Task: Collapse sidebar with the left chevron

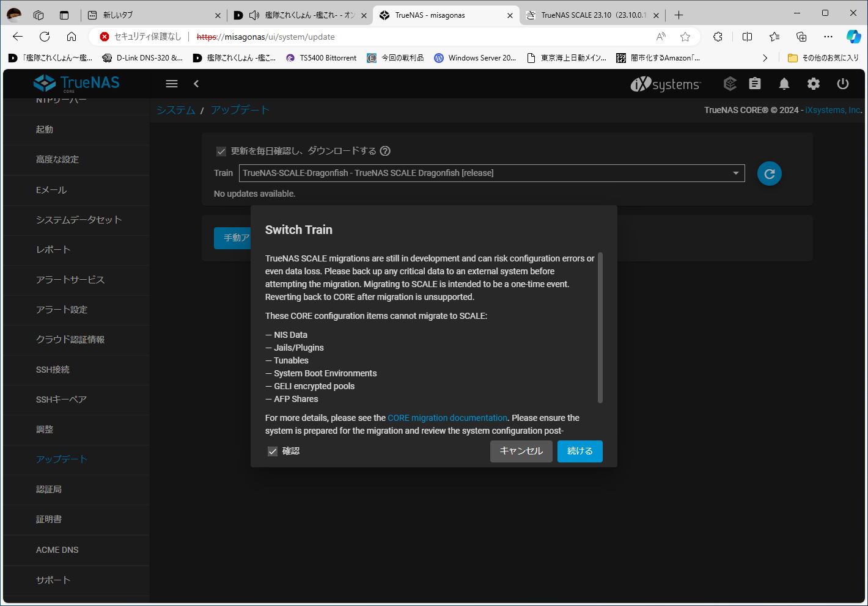Action: coord(196,84)
